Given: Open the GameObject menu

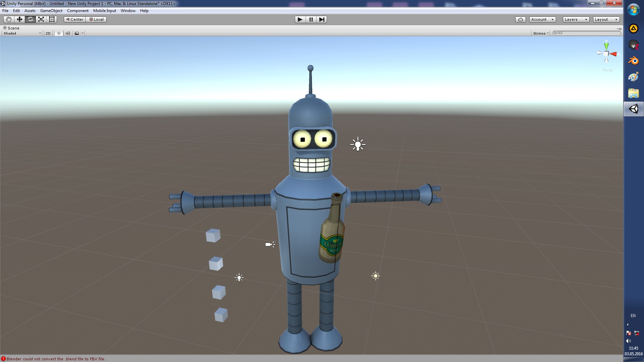Looking at the screenshot, I should [x=51, y=11].
